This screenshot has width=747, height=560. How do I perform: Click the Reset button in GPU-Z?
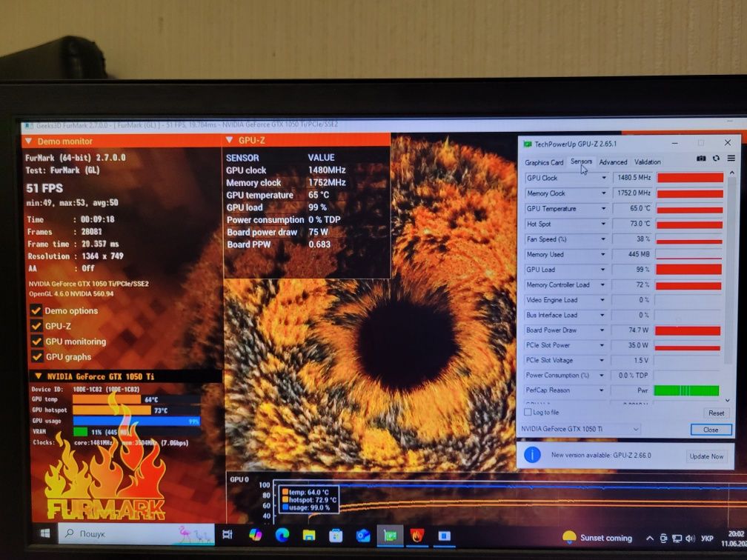pos(716,413)
